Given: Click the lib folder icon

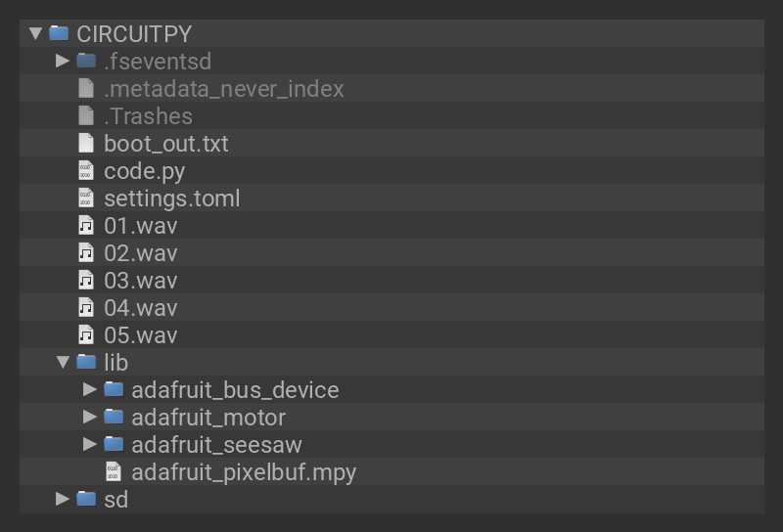Looking at the screenshot, I should (86, 362).
